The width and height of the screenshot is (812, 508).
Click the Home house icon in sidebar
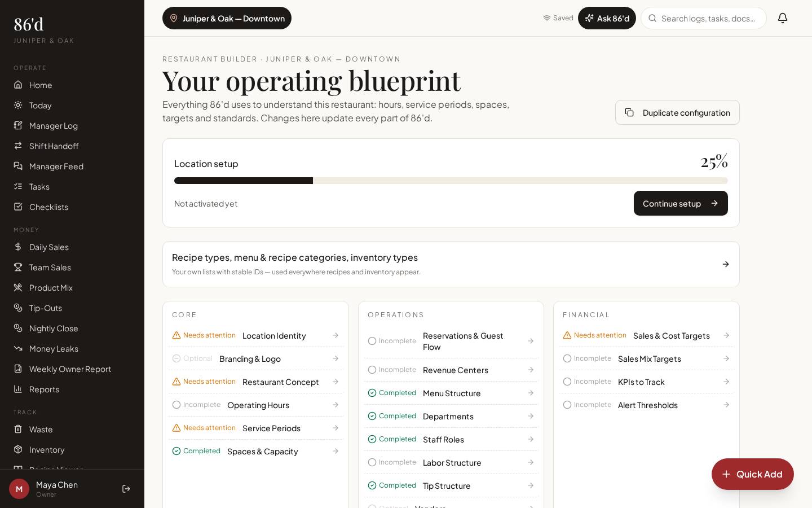18,85
